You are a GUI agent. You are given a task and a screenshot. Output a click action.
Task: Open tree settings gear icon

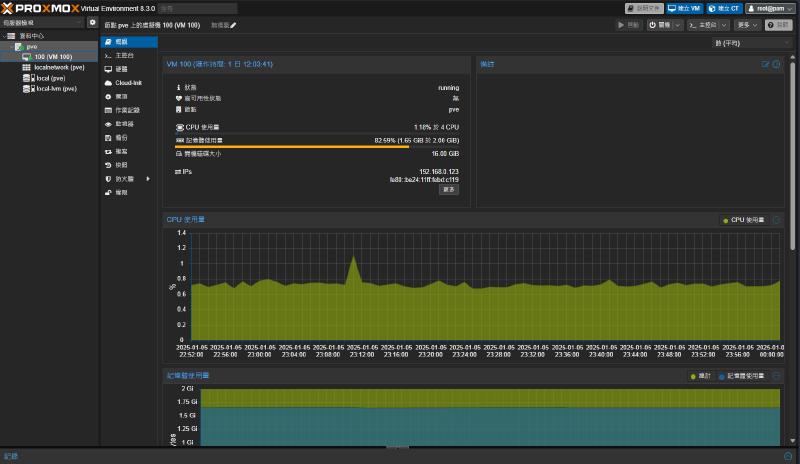tap(92, 22)
